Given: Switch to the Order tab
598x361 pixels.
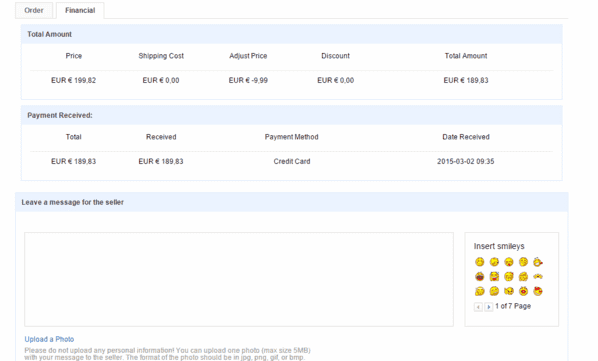Looking at the screenshot, I should click(34, 10).
